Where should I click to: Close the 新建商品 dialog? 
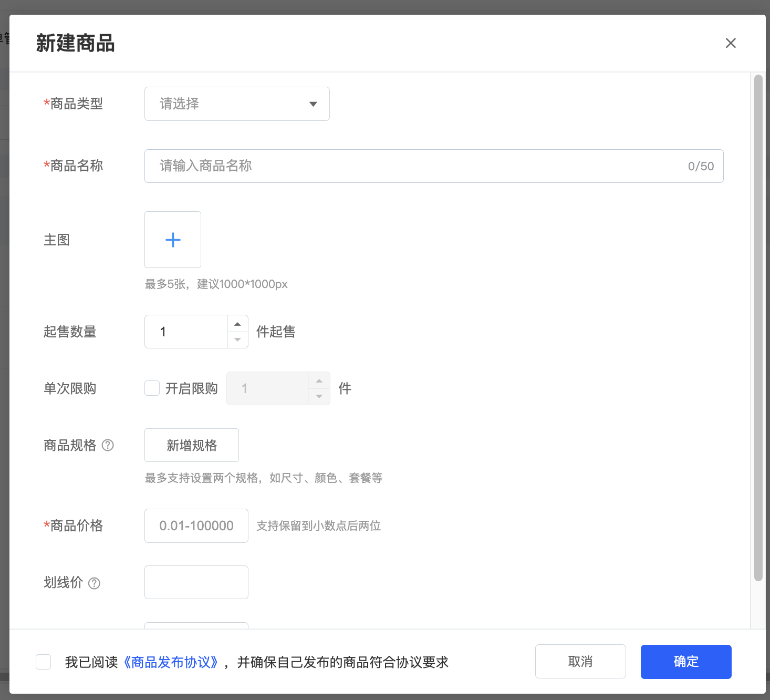click(731, 43)
